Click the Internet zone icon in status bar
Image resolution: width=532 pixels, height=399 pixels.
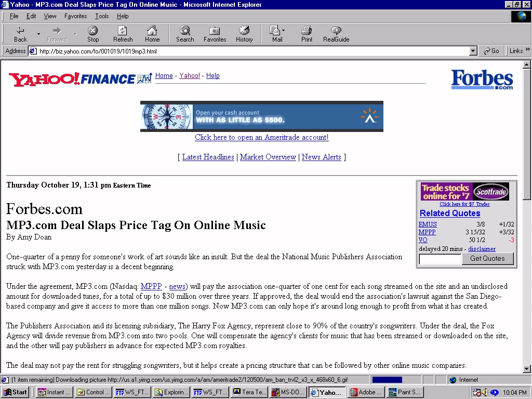[x=453, y=380]
